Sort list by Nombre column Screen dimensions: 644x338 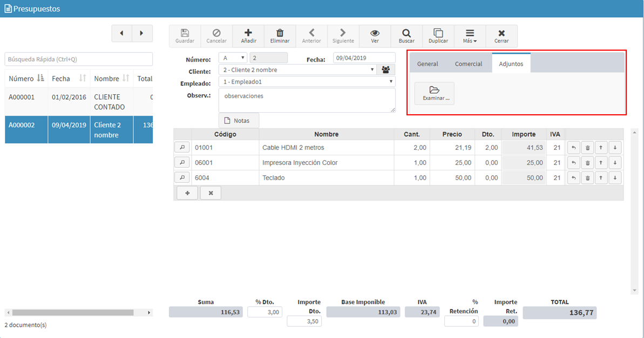click(x=111, y=78)
